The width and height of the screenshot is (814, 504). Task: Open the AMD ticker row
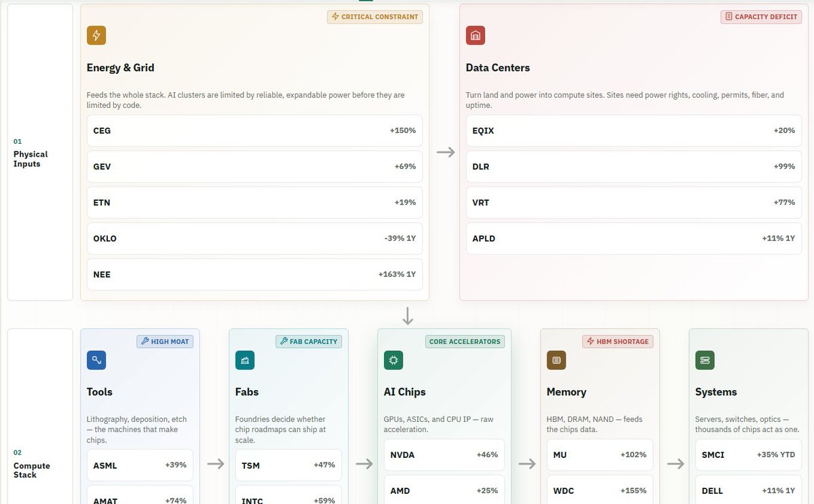(x=444, y=490)
